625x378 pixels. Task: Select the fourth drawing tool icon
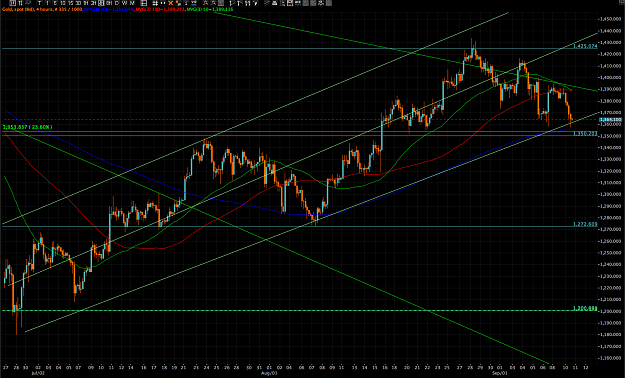click(256, 3)
